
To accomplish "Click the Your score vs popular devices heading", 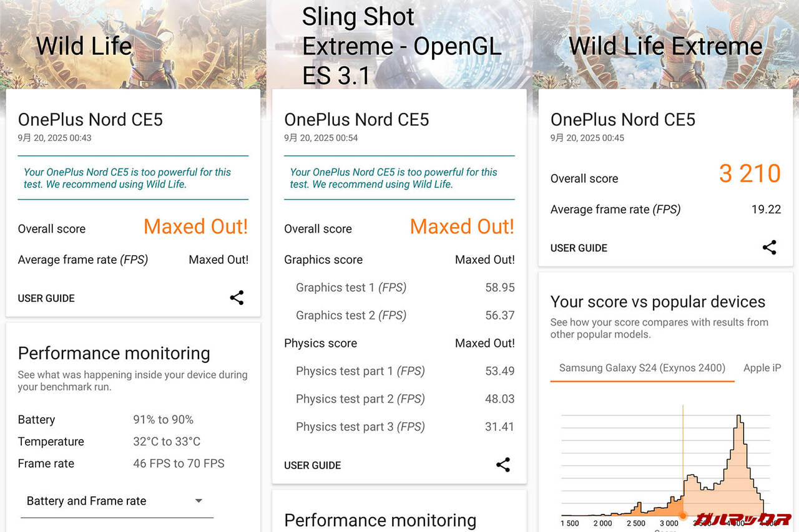I will 657,302.
